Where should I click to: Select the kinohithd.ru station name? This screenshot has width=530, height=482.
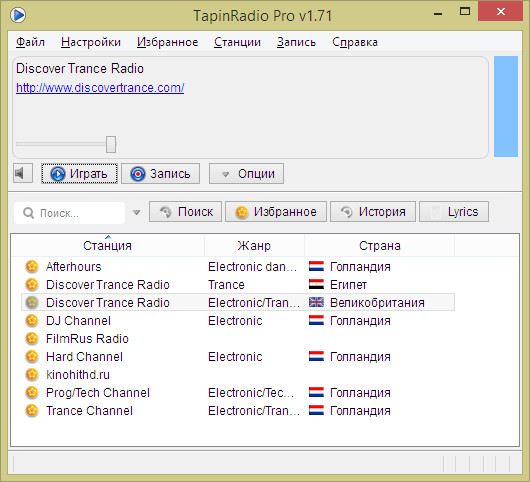(x=78, y=375)
